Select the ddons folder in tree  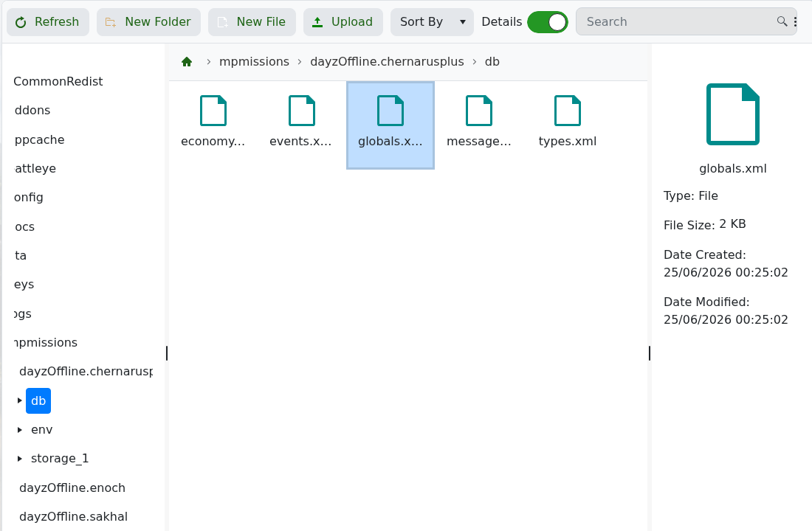pos(32,110)
